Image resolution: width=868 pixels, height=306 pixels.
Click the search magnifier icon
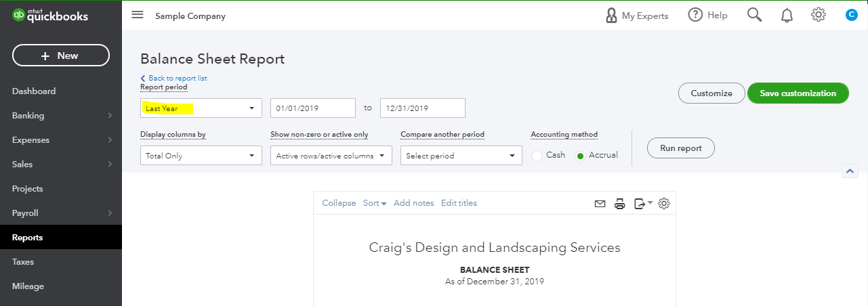[755, 15]
